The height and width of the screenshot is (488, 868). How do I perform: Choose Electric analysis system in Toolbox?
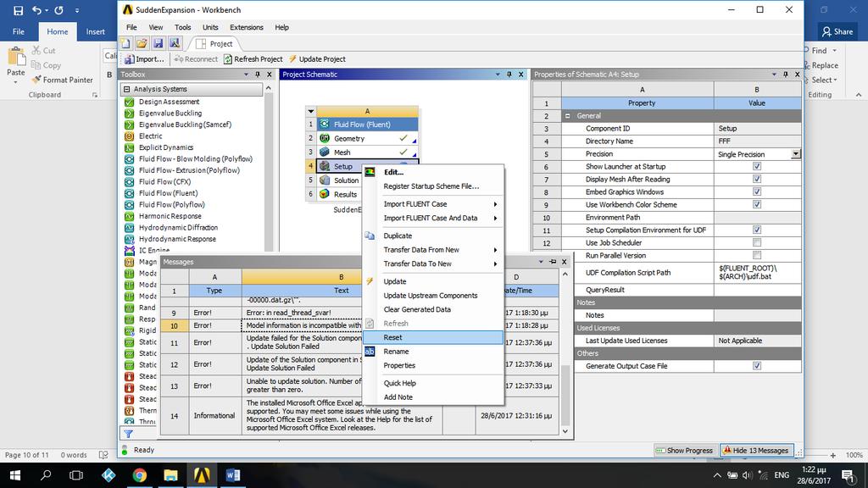150,136
